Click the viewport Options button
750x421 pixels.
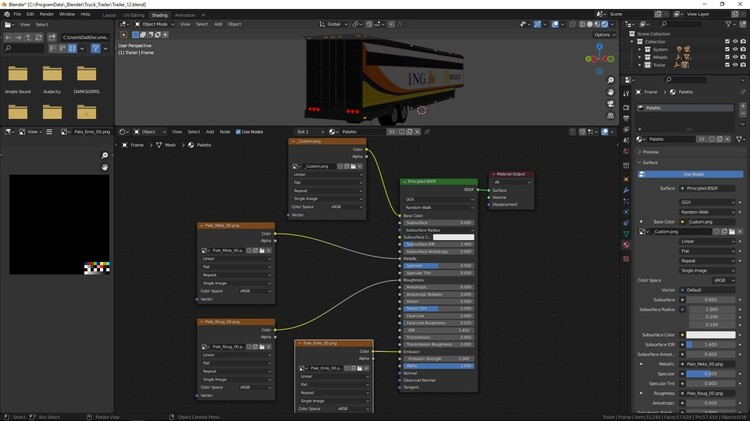(603, 34)
